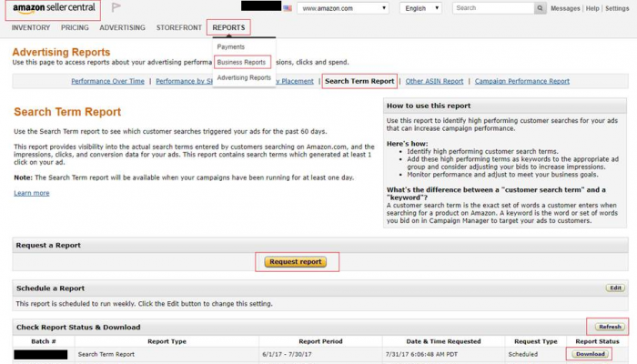
Task: Open the REPORTS menu
Action: coord(228,27)
